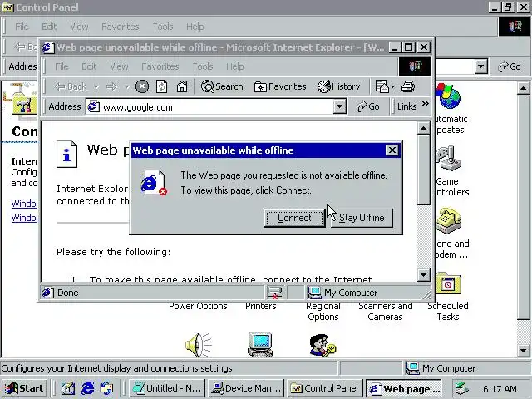This screenshot has height=399, width=532.
Task: Select the Power Options label
Action: click(198, 307)
